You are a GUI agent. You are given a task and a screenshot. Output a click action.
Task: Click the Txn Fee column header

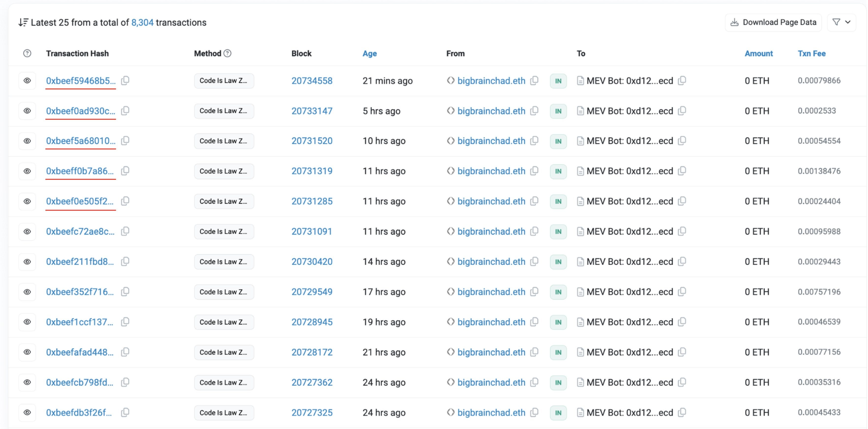811,53
